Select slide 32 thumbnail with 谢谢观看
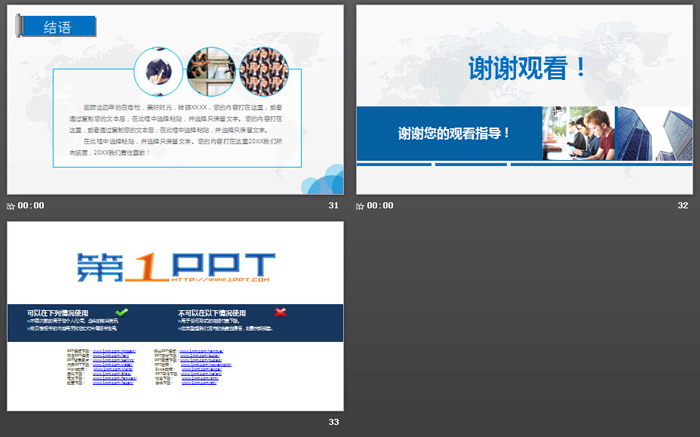 [x=525, y=100]
